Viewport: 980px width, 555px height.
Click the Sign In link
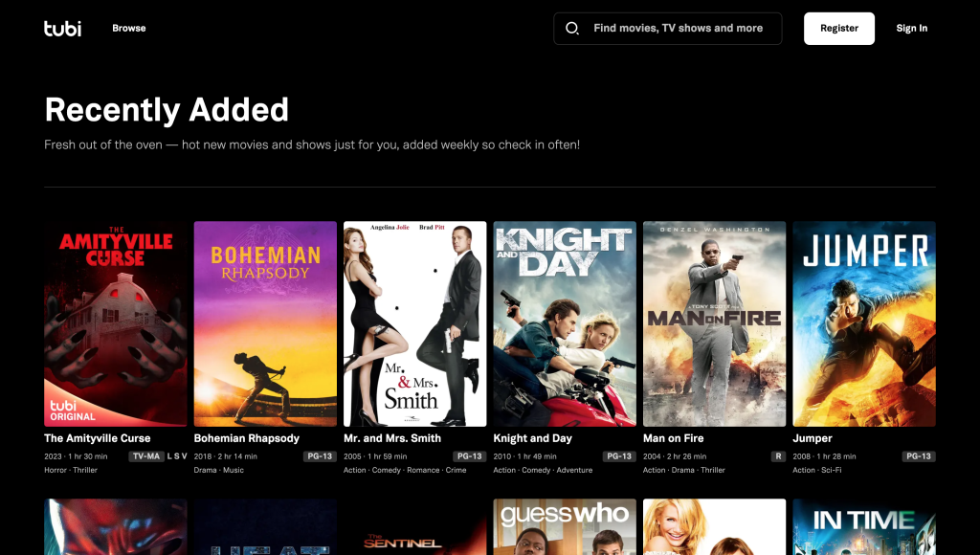pos(911,28)
